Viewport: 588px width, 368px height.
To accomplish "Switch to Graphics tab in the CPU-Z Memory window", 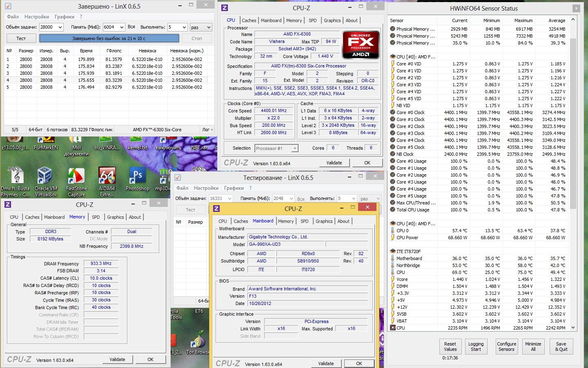I will 116,217.
